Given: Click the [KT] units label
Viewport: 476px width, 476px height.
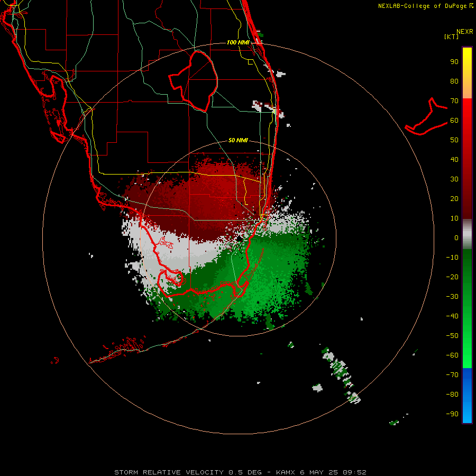Looking at the screenshot, I should 452,36.
